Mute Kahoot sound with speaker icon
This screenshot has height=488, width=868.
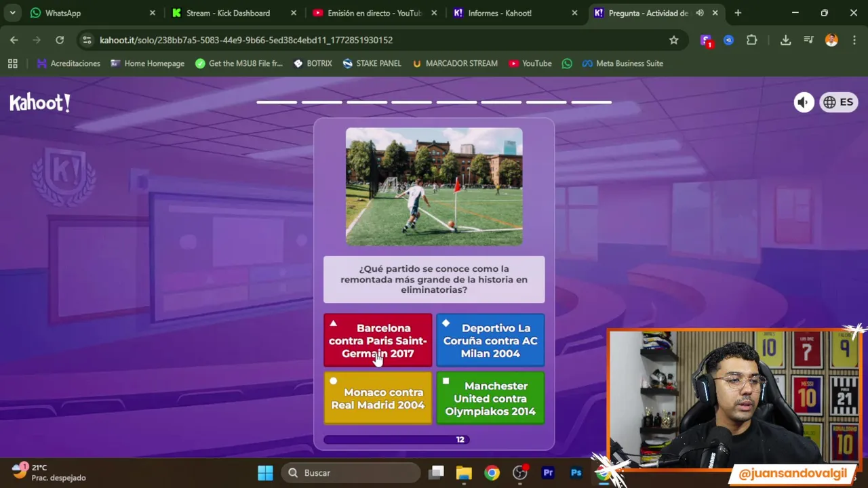[804, 102]
